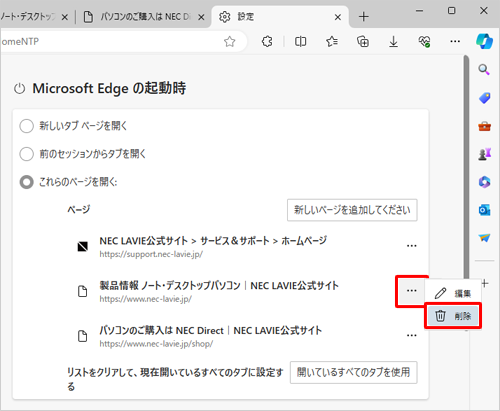Image resolution: width=500 pixels, height=411 pixels.
Task: Open the Downloads icon
Action: tap(393, 42)
